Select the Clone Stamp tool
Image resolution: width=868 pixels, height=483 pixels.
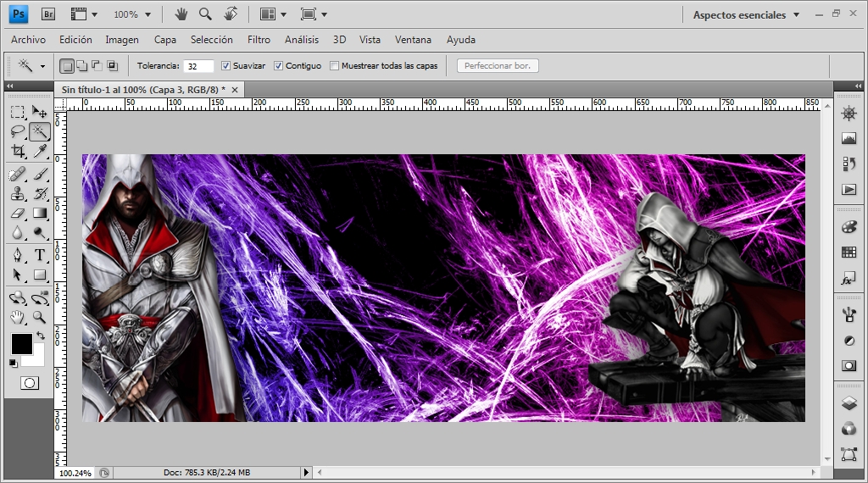click(x=18, y=194)
